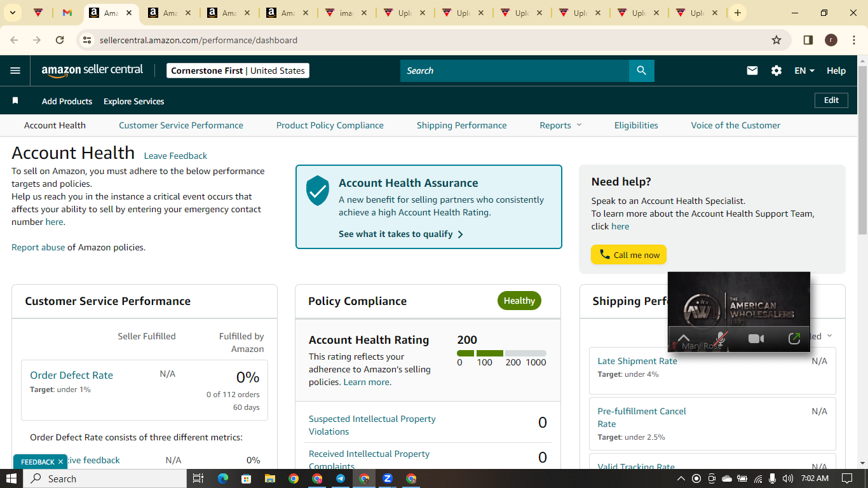868x488 pixels.
Task: Go back with Chrome back arrow
Action: click(x=15, y=40)
